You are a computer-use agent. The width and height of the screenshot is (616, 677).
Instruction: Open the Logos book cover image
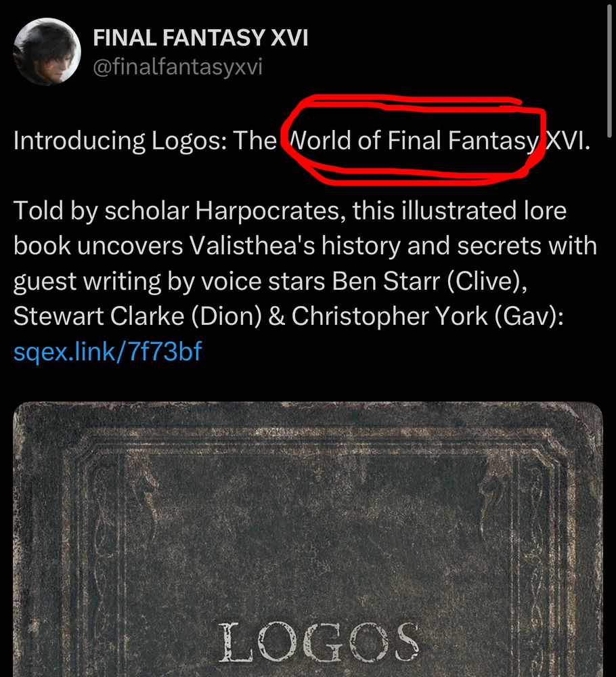click(308, 540)
